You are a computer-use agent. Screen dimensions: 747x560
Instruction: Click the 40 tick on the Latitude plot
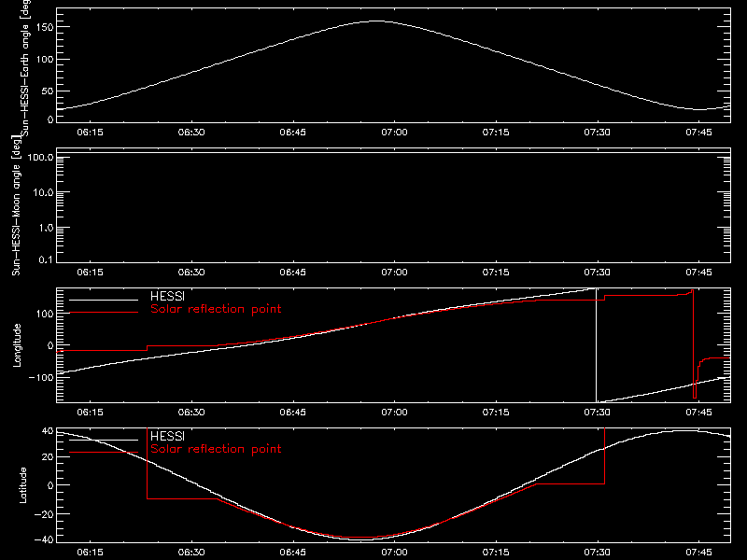click(49, 431)
